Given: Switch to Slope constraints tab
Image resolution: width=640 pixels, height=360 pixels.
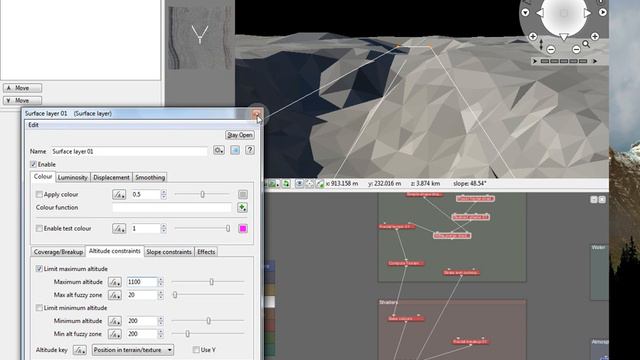Looking at the screenshot, I should click(169, 252).
